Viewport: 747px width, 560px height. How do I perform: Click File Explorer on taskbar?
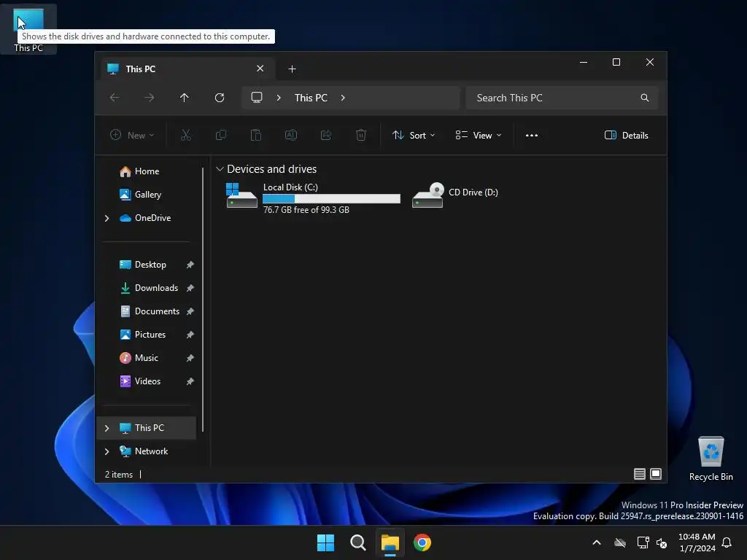coord(390,542)
